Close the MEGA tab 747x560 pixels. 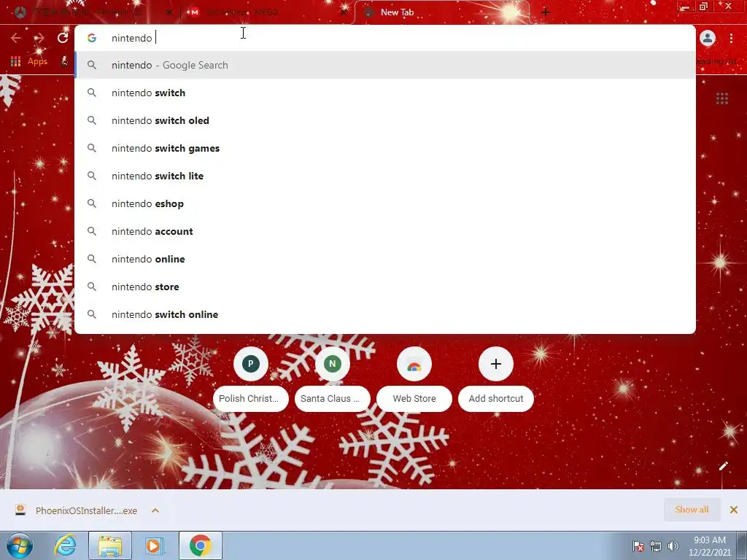tap(344, 12)
